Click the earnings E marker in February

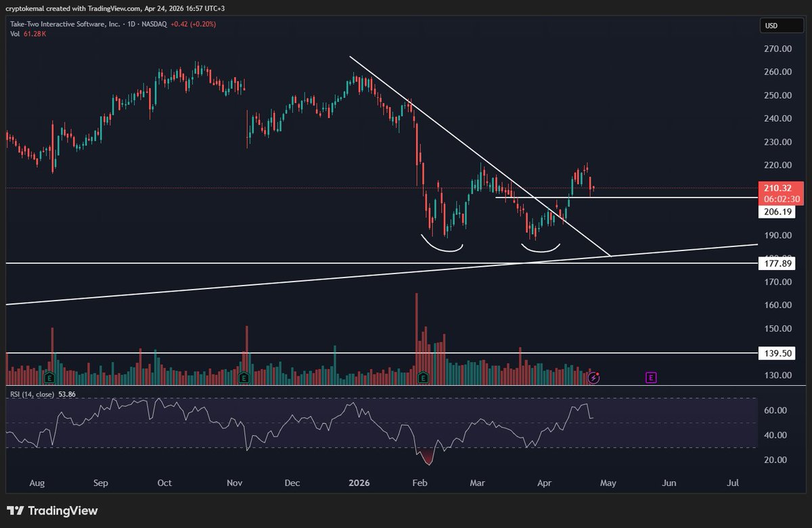click(x=424, y=377)
